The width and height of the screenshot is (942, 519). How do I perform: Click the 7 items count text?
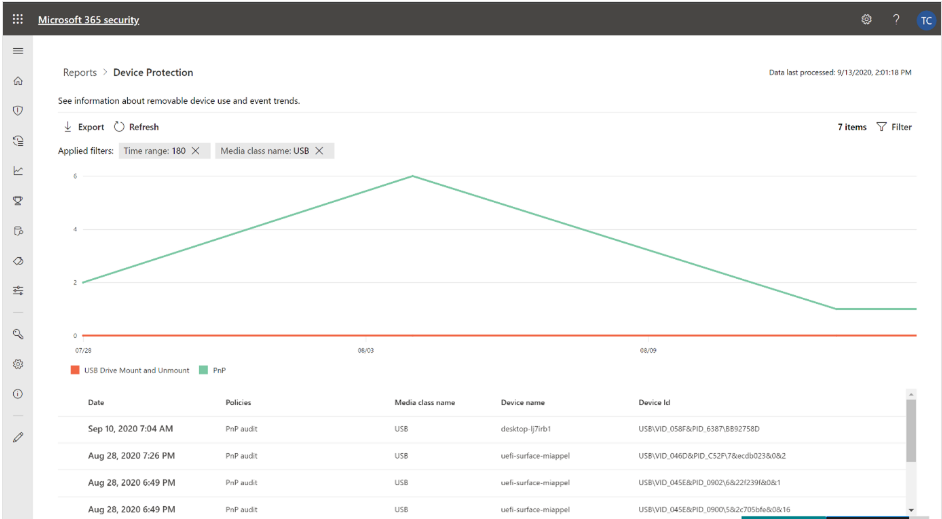coord(852,127)
